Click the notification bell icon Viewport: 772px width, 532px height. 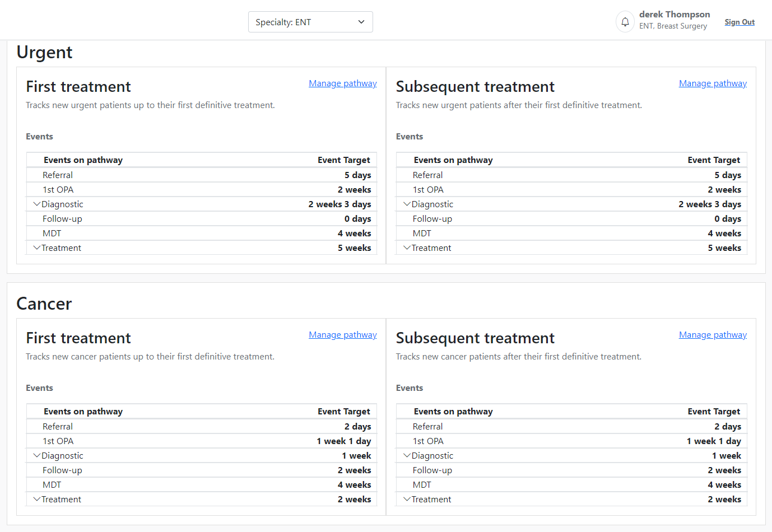point(625,22)
